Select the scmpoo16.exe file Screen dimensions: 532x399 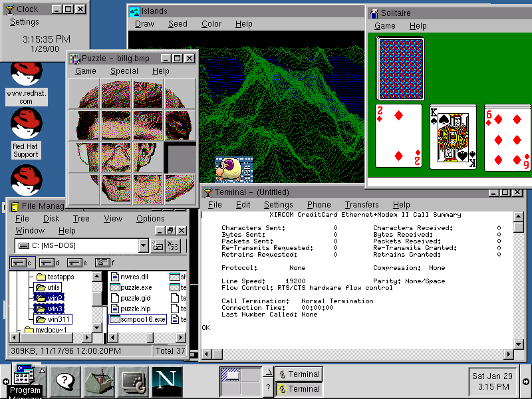pyautogui.click(x=138, y=319)
